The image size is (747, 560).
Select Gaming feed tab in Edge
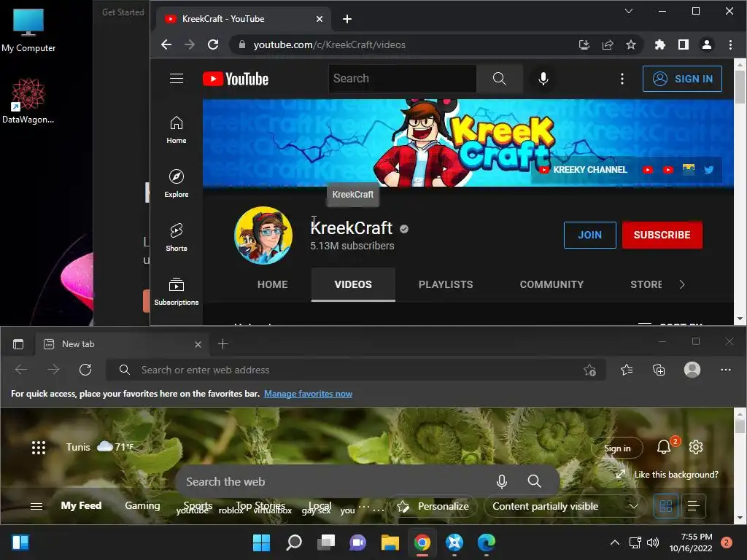point(142,505)
